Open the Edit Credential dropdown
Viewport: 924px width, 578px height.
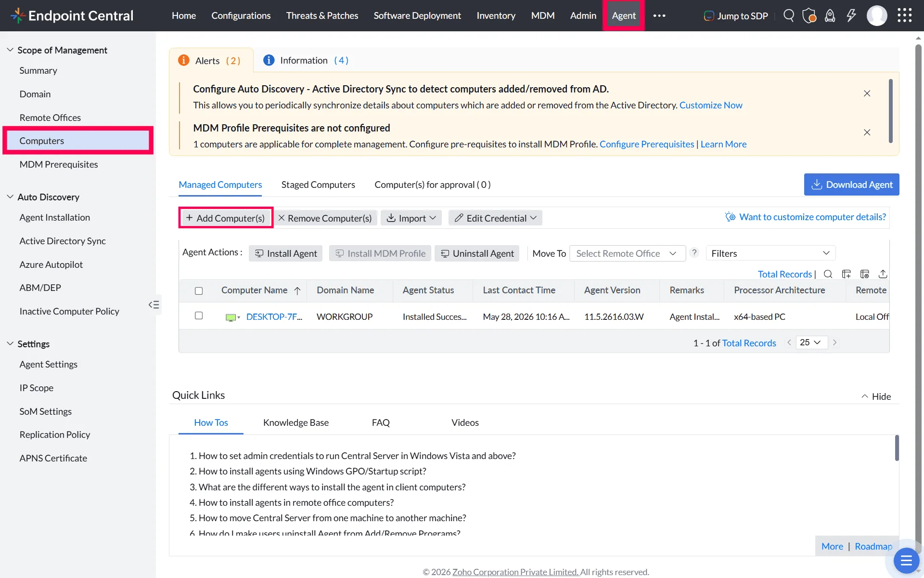(495, 218)
